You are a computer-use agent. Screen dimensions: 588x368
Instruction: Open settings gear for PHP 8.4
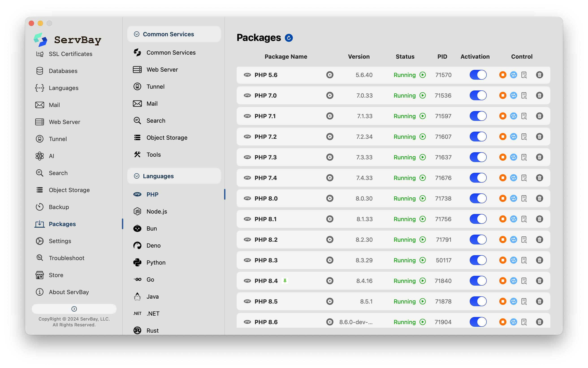pos(330,281)
